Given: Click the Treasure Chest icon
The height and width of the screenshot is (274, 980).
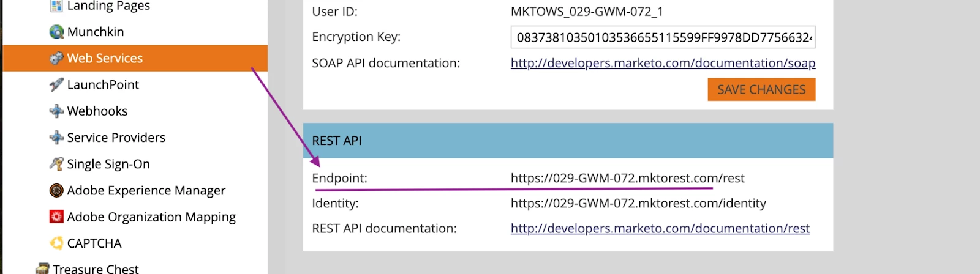Looking at the screenshot, I should (x=42, y=268).
